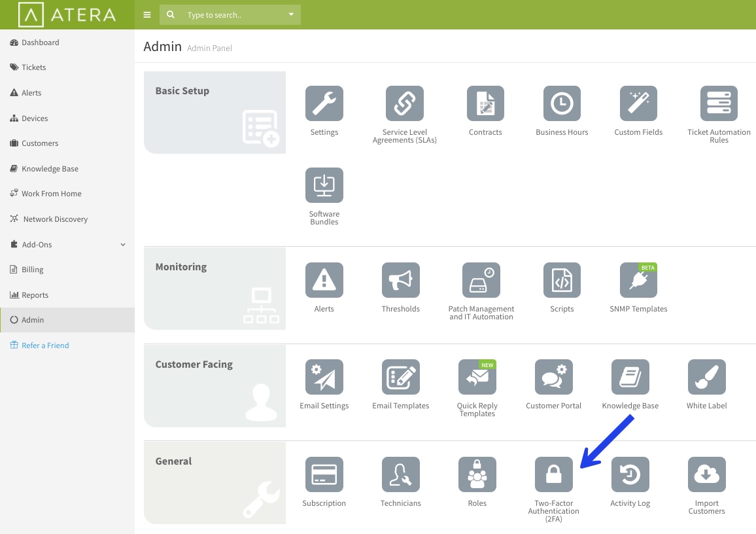This screenshot has height=534, width=756.
Task: Open Billing in the sidebar
Action: tap(67, 270)
